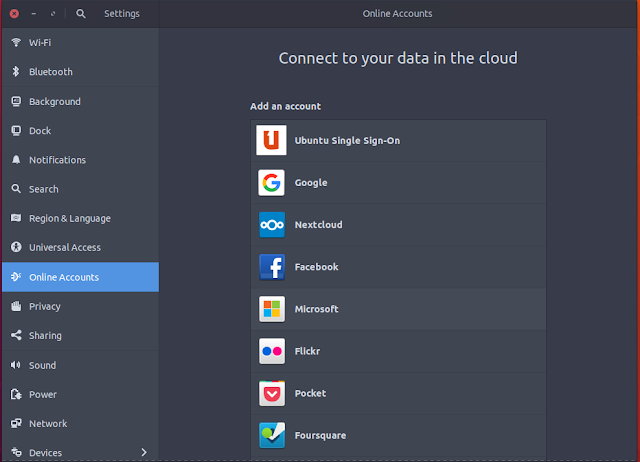Click the Notifications bell icon
The image size is (640, 462).
coord(16,160)
